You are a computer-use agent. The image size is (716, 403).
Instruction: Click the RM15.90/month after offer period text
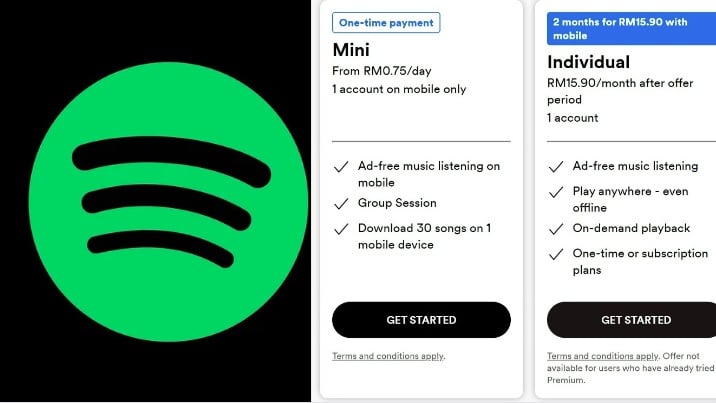(628, 90)
